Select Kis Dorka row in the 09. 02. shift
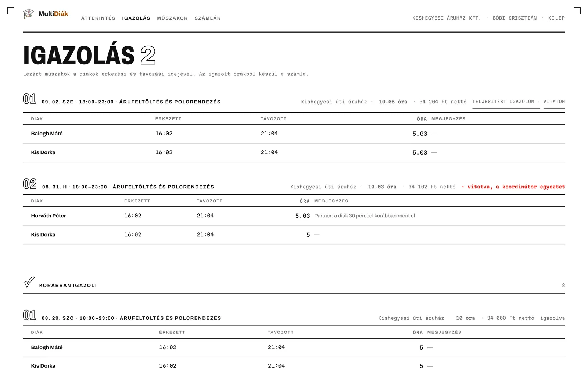This screenshot has width=588, height=368. tap(294, 153)
